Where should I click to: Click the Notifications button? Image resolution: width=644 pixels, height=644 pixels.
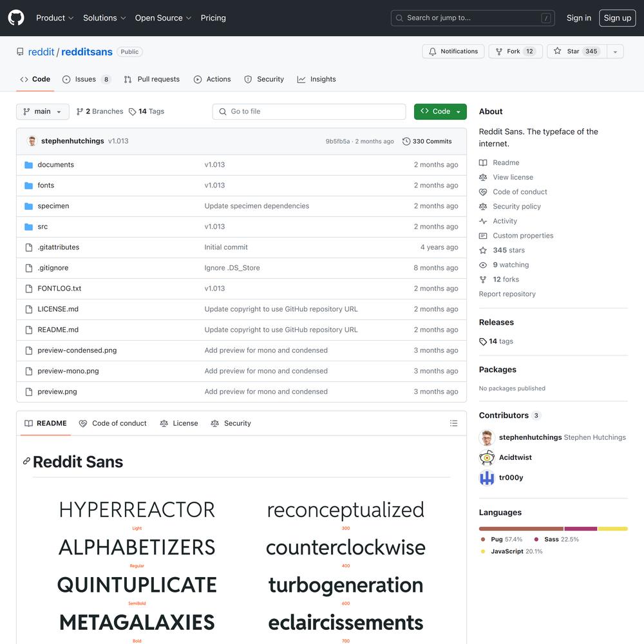point(453,52)
